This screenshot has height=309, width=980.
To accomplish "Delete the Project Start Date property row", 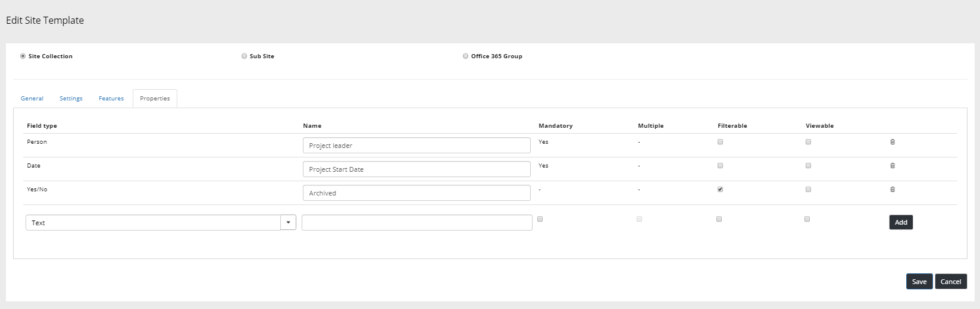I will click(x=893, y=166).
